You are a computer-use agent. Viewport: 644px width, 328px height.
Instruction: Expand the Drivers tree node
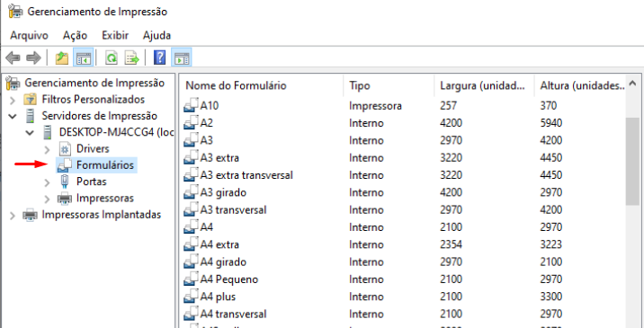click(47, 149)
